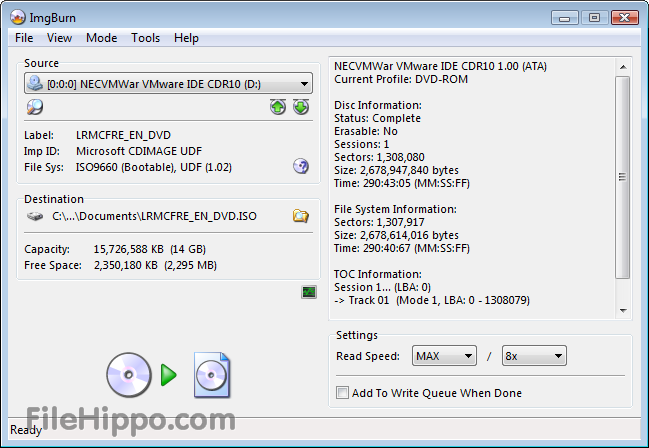The height and width of the screenshot is (448, 649).
Task: Open the Mode menu
Action: pos(101,38)
